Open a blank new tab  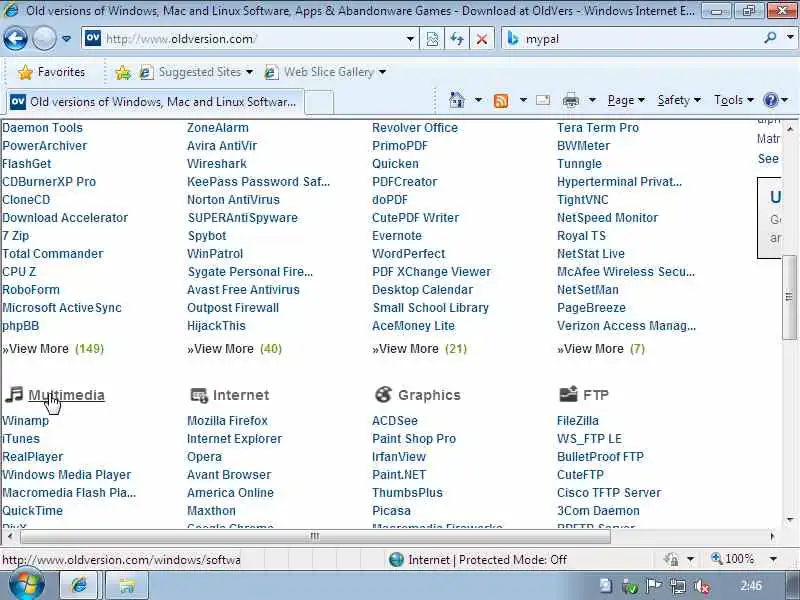pos(319,102)
